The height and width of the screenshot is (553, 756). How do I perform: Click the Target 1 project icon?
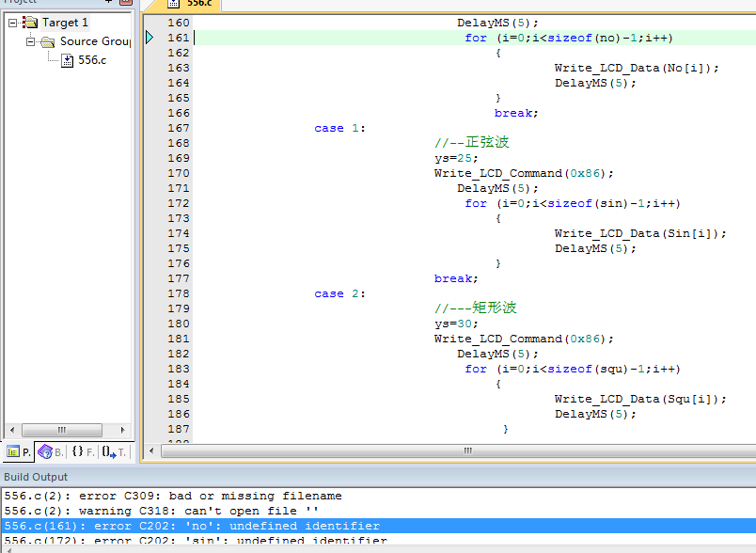30,23
